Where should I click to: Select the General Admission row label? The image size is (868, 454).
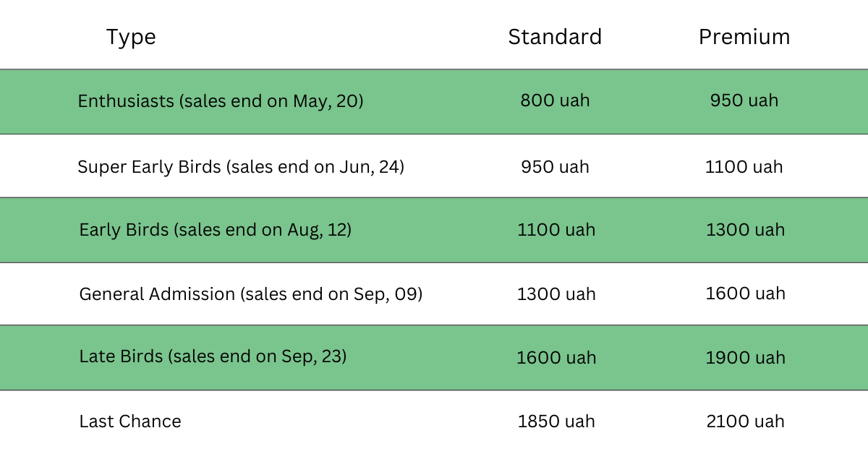[250, 294]
